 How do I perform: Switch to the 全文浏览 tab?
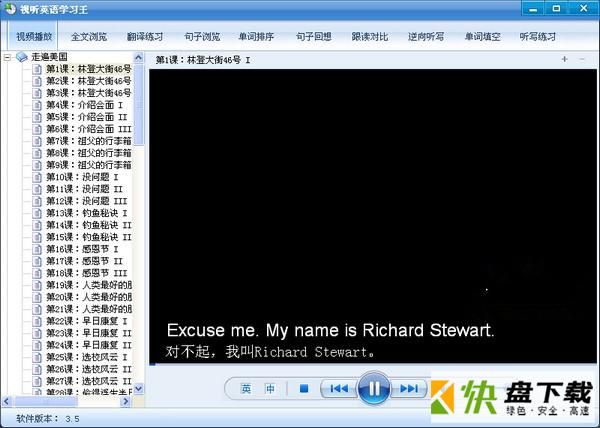[89, 37]
